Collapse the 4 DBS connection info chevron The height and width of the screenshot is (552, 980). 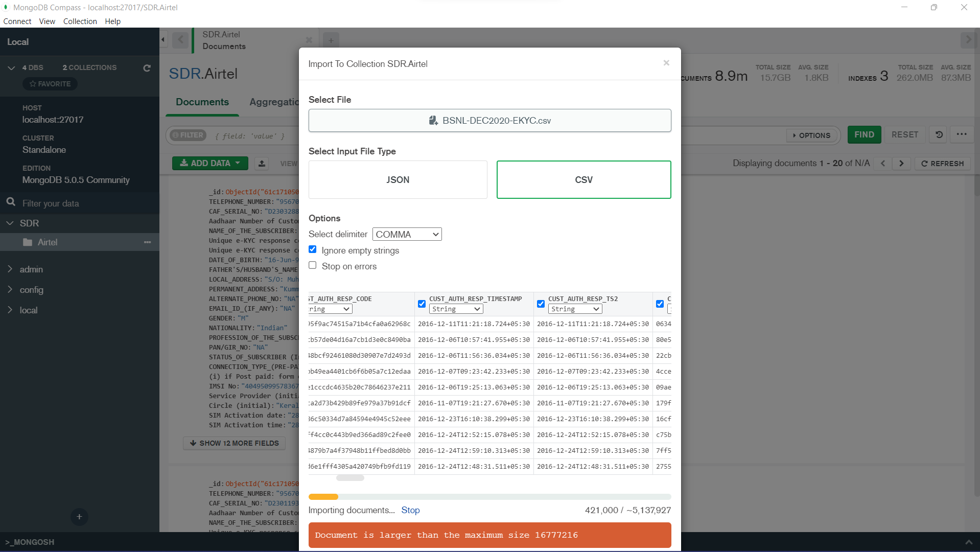pos(11,67)
